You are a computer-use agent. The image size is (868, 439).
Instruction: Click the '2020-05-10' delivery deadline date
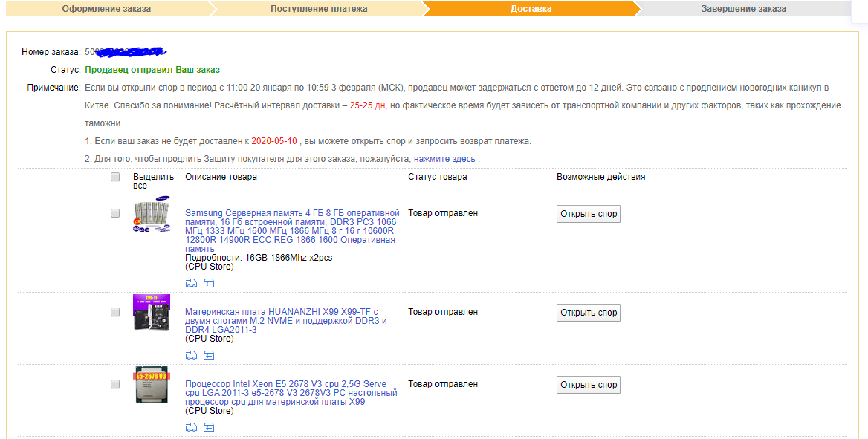pos(274,141)
